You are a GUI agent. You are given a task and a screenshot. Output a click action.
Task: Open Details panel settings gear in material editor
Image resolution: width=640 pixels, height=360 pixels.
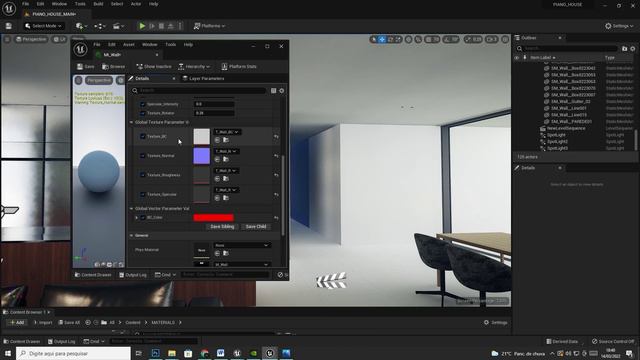[282, 91]
